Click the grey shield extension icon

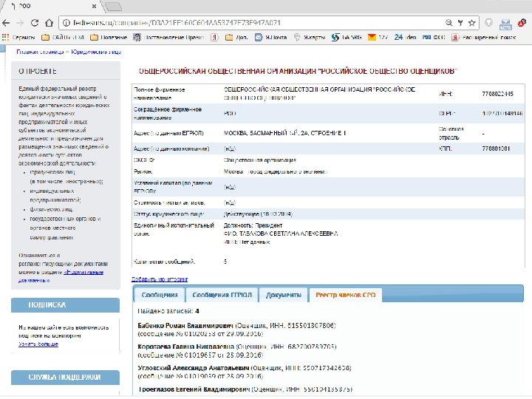488,23
